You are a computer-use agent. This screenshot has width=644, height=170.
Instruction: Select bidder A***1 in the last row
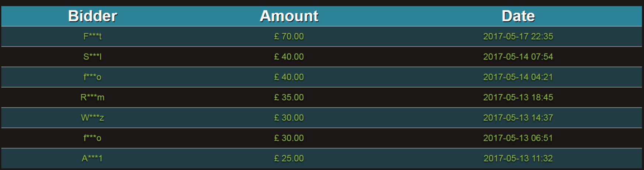coord(93,159)
